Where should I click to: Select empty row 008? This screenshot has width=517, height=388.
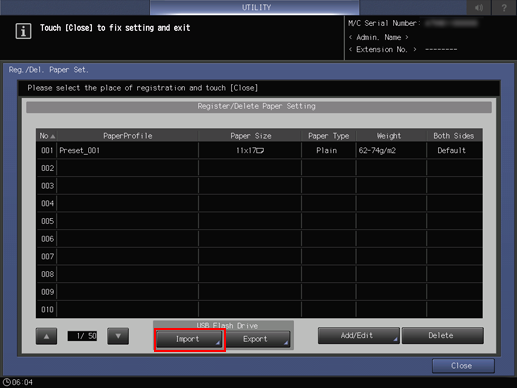point(259,274)
